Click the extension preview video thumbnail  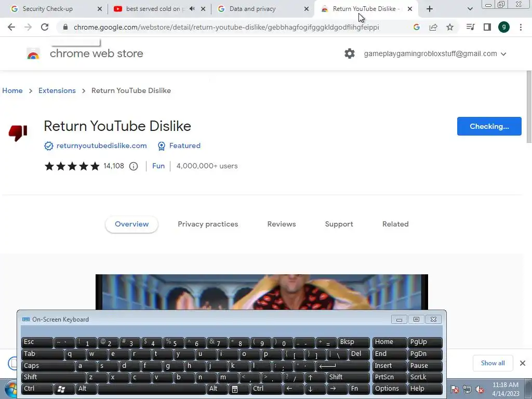pos(262,292)
